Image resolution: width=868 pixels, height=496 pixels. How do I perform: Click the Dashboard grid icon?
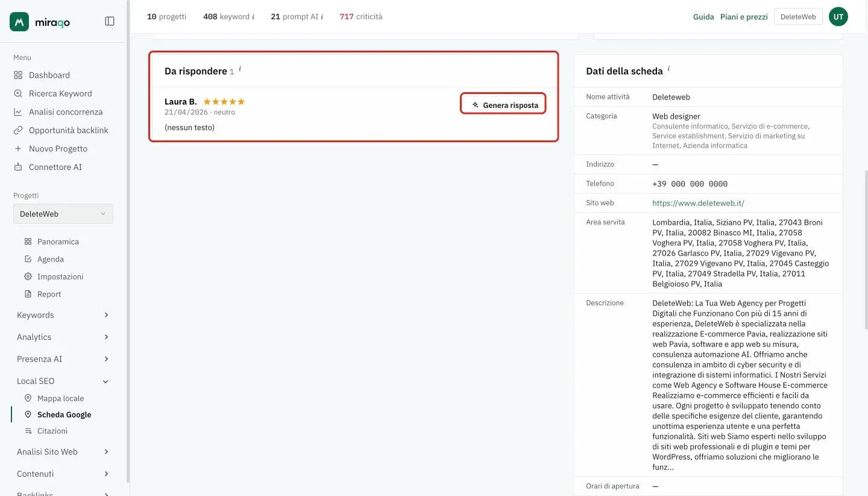(18, 75)
